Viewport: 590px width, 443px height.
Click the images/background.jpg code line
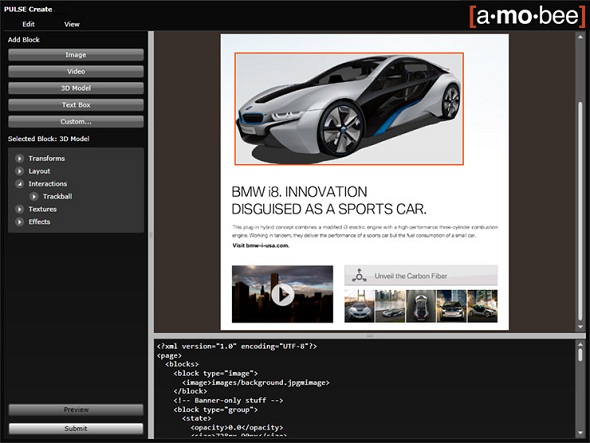[256, 382]
